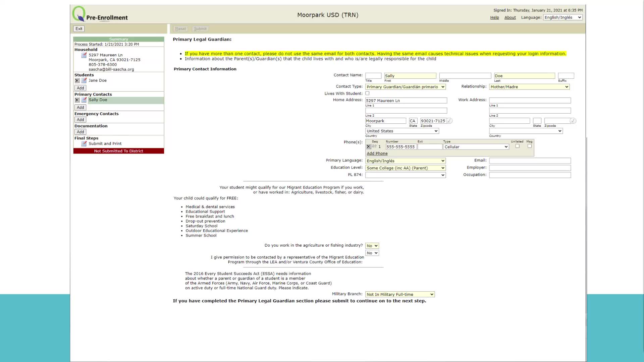Delete student Jane Doe with X icon
The image size is (644, 362).
click(x=77, y=81)
